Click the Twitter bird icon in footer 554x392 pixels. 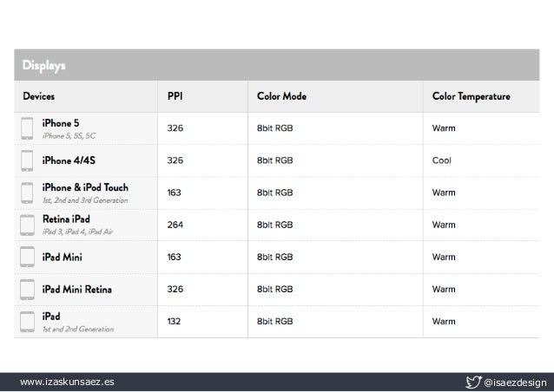pos(473,382)
